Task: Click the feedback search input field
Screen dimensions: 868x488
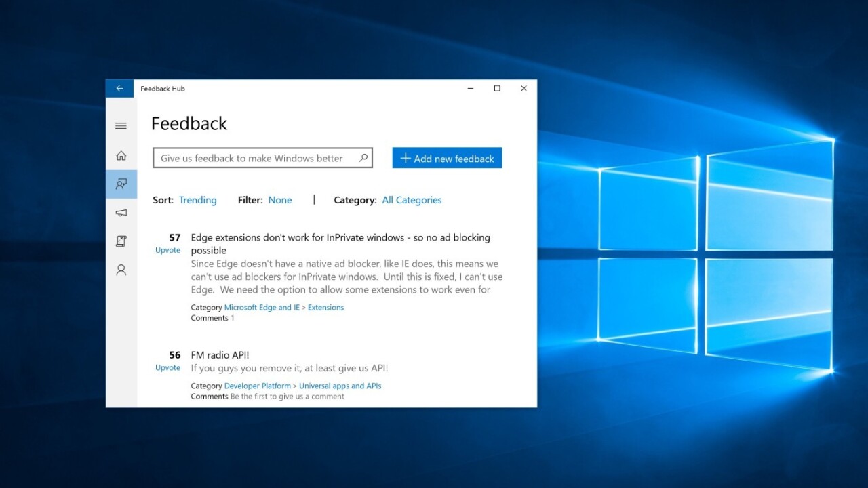Action: click(x=254, y=158)
